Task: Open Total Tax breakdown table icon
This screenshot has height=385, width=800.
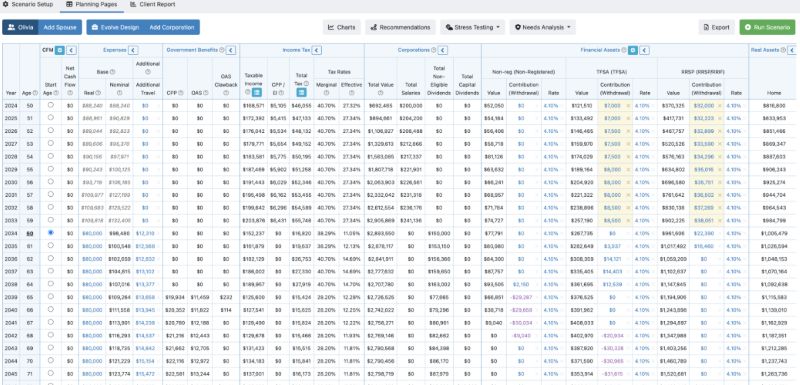Action: (x=302, y=92)
